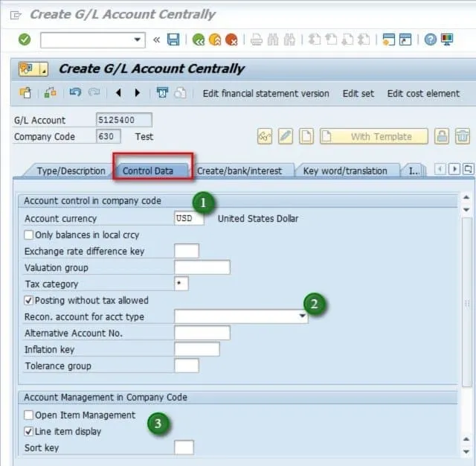Screen dimensions: 476x466
Task: Click into the Sort key input field
Action: pyautogui.click(x=183, y=448)
